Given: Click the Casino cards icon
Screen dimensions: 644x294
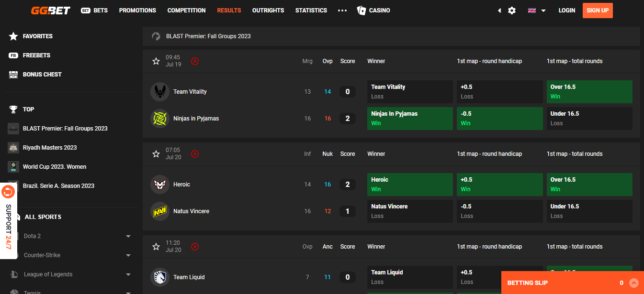Looking at the screenshot, I should [x=362, y=11].
